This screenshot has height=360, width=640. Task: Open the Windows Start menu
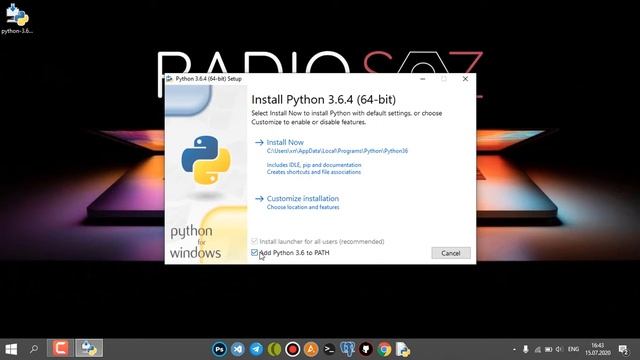pos(11,349)
